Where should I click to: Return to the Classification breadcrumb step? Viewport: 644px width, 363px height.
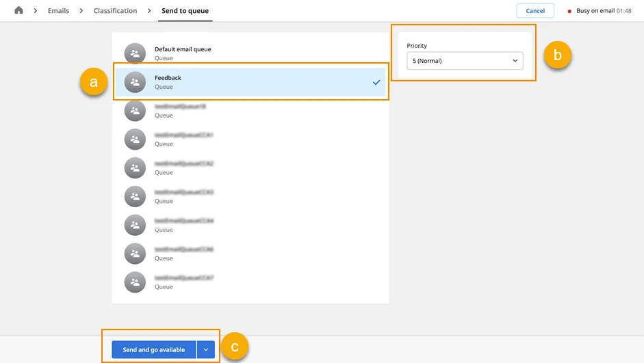click(116, 11)
